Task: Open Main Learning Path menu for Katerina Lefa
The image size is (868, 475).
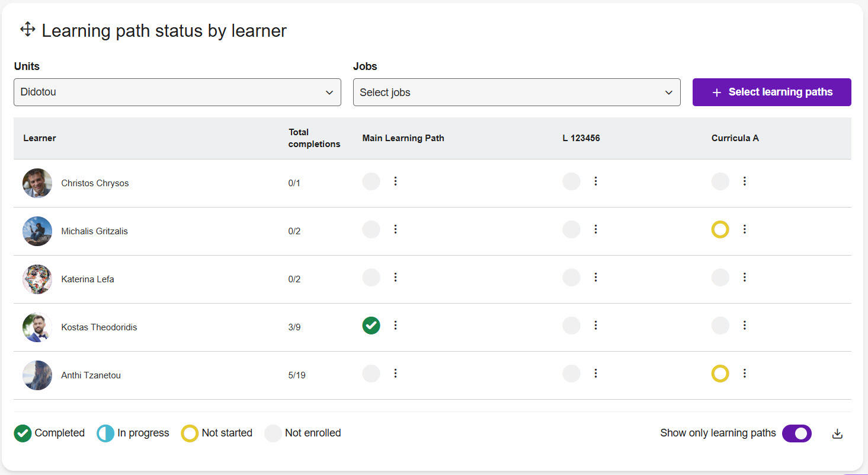Action: (396, 278)
